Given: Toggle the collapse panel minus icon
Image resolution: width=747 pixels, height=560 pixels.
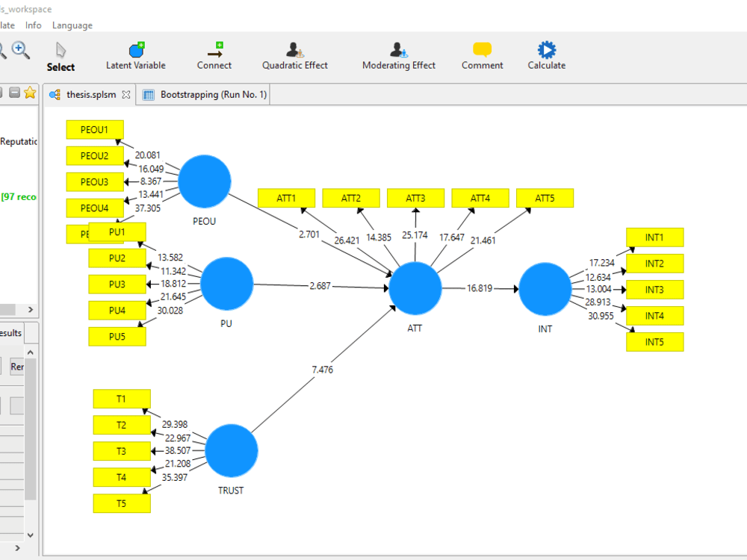Looking at the screenshot, I should tap(16, 93).
